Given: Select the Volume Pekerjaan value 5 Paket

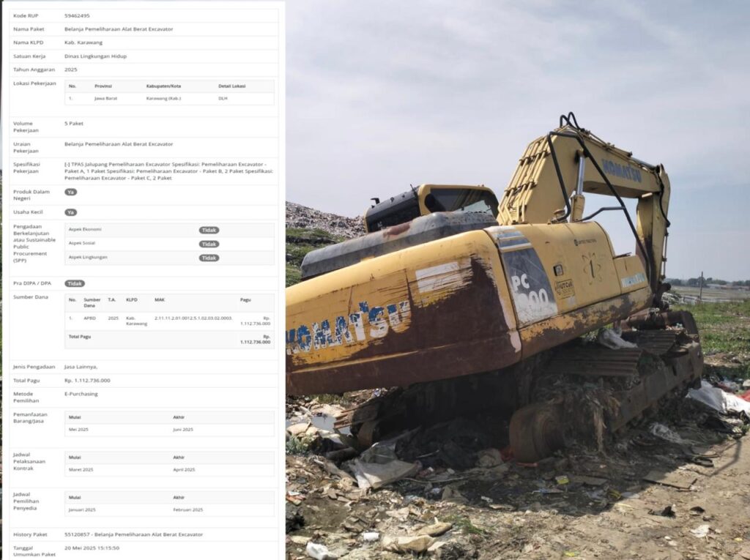Looking at the screenshot, I should pos(74,124).
